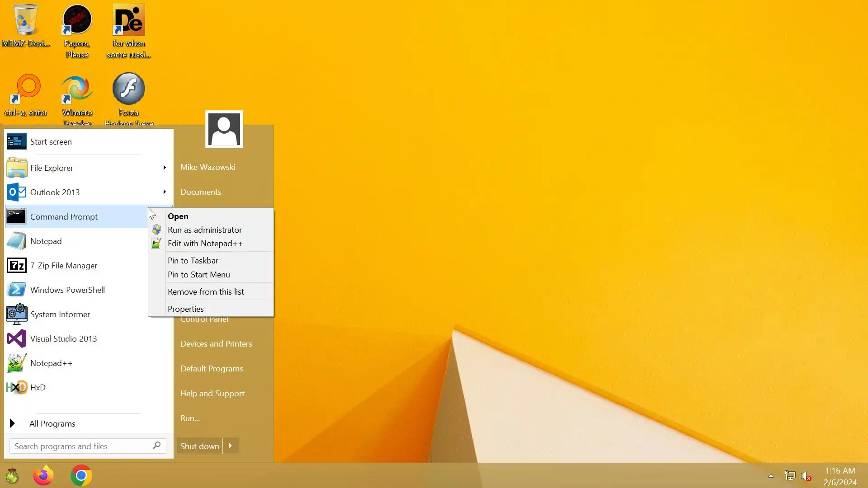Click the 7-Zip File Manager icon

17,266
